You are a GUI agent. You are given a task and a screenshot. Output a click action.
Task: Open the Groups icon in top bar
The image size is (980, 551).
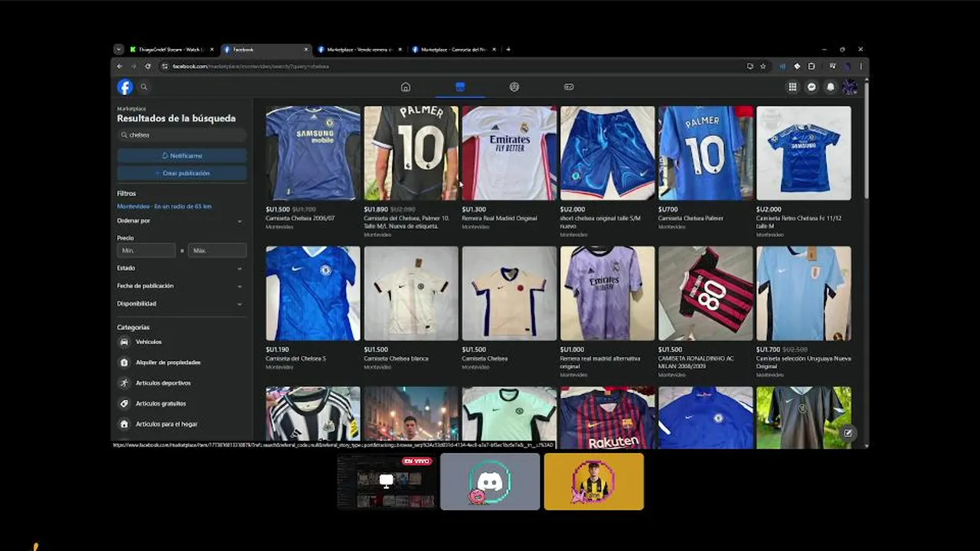click(514, 87)
